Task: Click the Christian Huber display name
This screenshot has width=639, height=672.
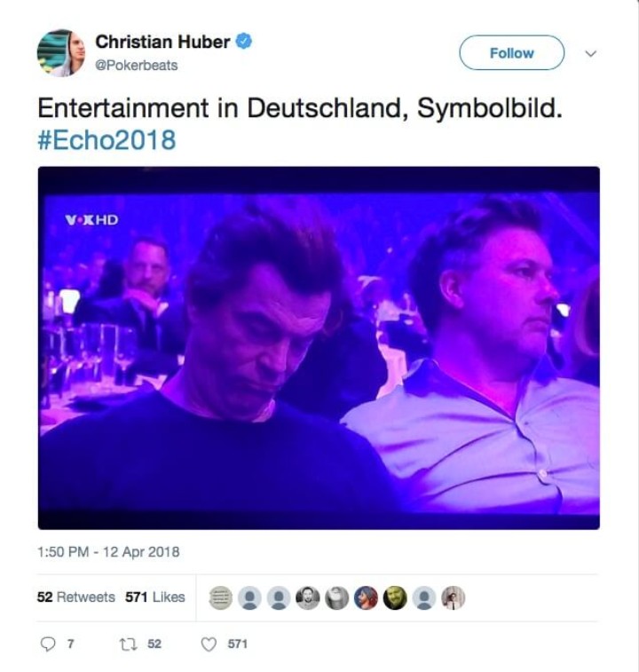Action: point(163,42)
